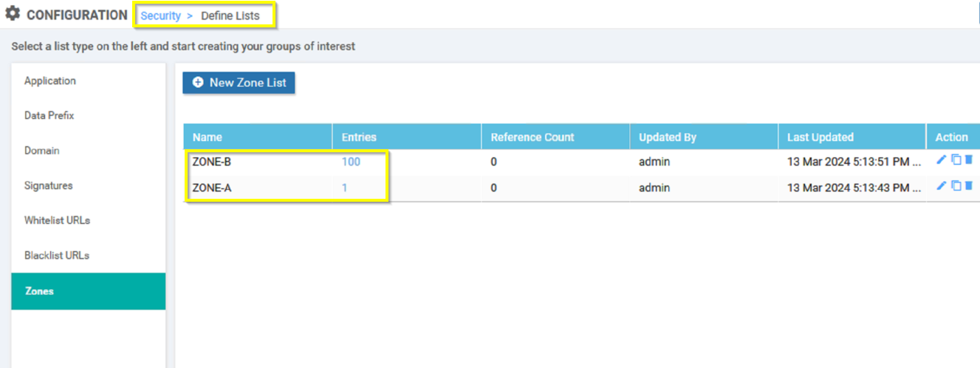Click the Configuration gear icon

point(13,14)
